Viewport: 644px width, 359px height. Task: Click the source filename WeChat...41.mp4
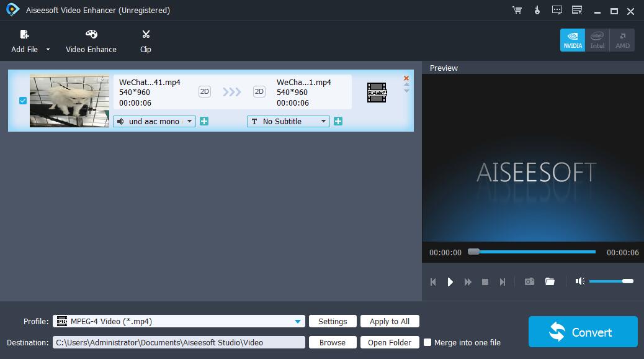pyautogui.click(x=150, y=82)
